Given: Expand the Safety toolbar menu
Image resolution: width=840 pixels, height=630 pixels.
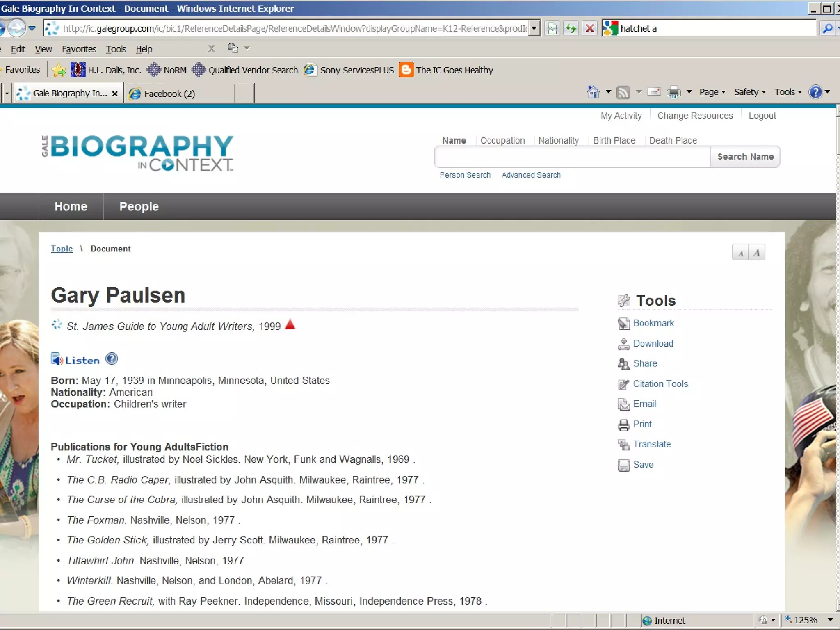Looking at the screenshot, I should coord(749,92).
